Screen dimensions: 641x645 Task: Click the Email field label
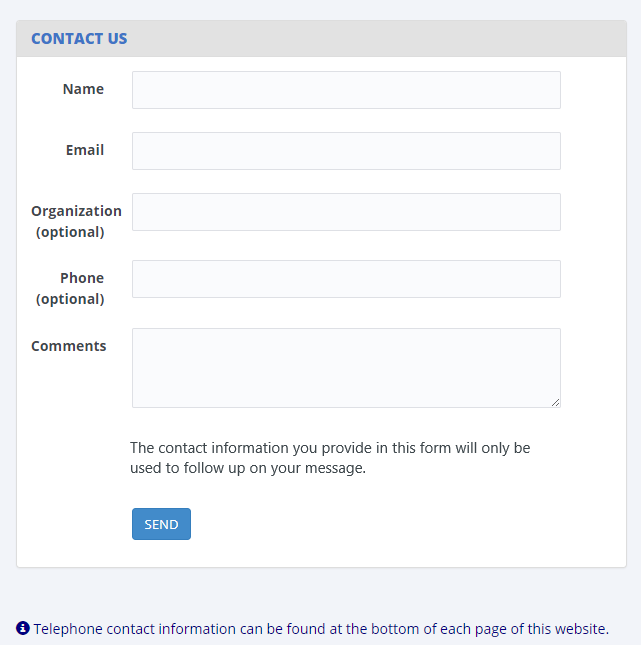[85, 150]
